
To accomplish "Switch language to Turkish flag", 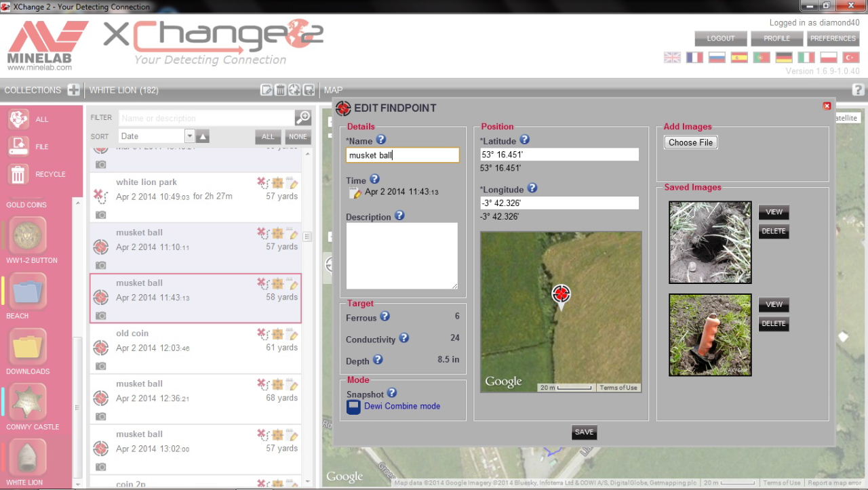I will (x=851, y=58).
